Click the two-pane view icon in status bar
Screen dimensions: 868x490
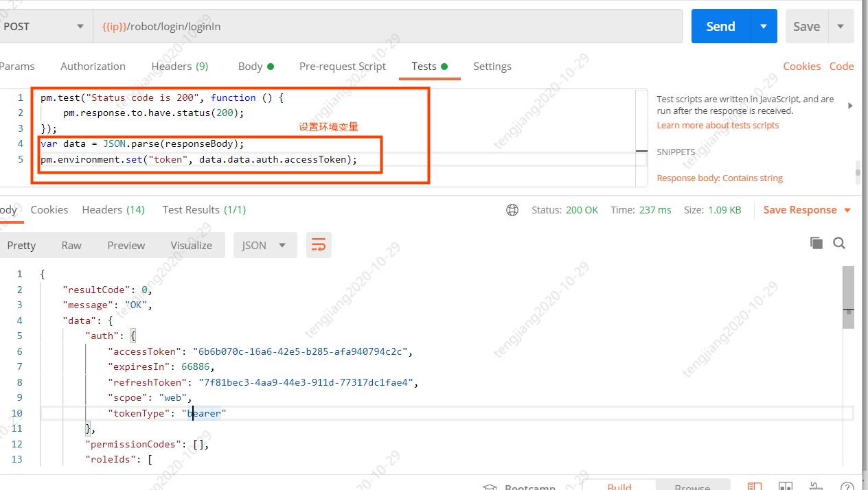coord(785,487)
